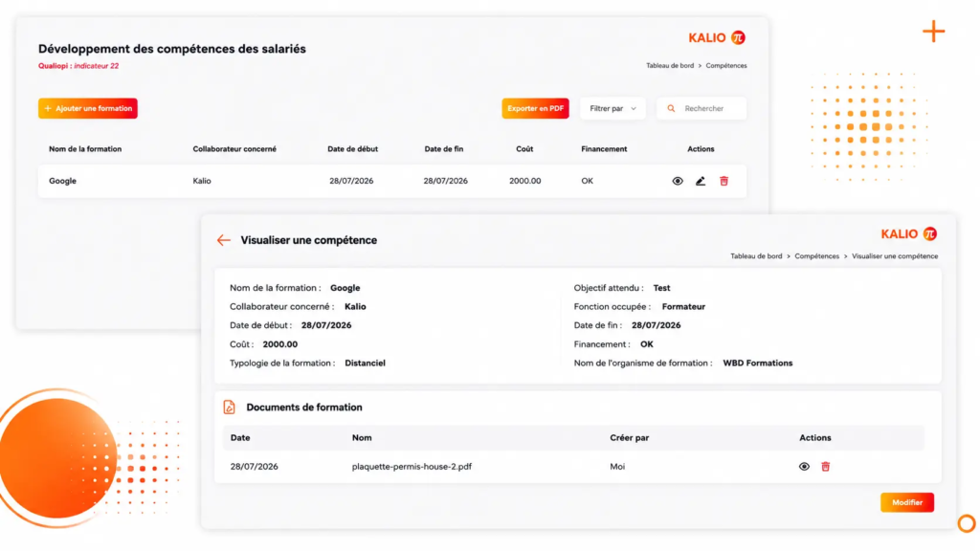
Task: Click the documents Nom column header
Action: tap(362, 438)
